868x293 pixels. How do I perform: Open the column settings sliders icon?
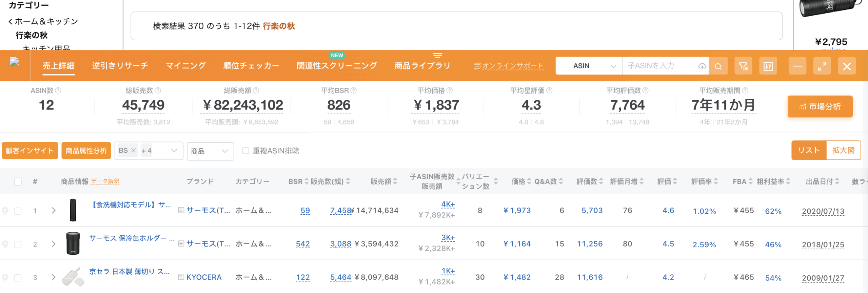pos(768,66)
